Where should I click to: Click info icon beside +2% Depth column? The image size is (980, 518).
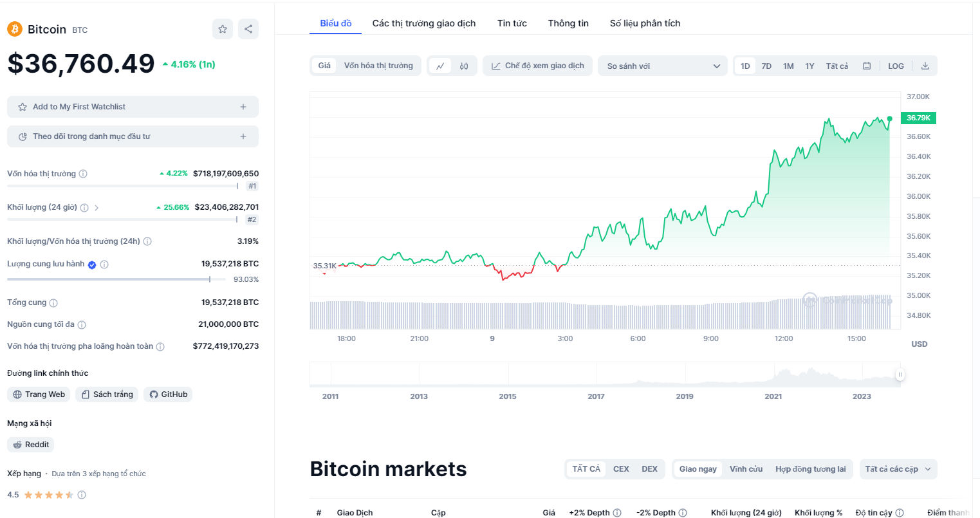(x=617, y=513)
